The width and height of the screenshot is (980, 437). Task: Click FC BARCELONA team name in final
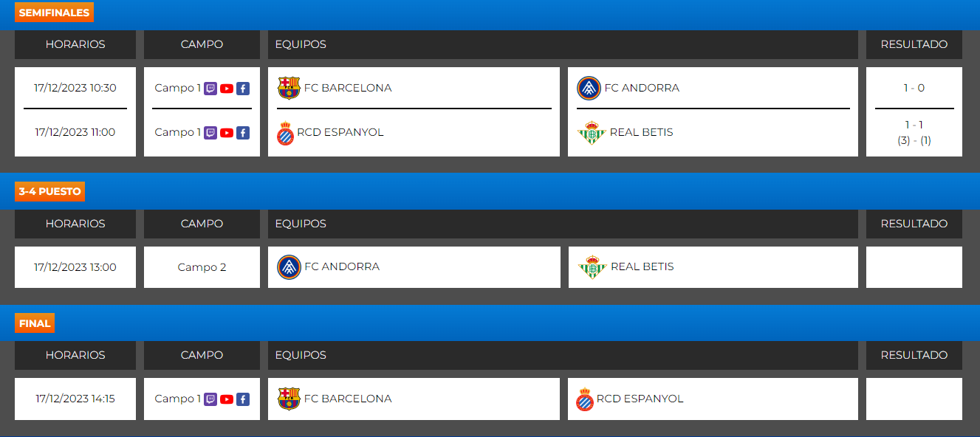tap(348, 399)
